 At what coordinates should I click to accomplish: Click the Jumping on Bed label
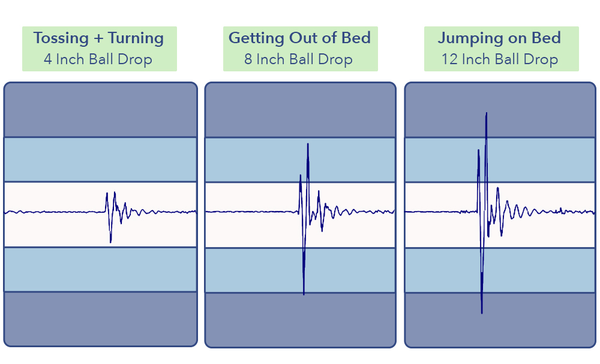click(x=499, y=38)
